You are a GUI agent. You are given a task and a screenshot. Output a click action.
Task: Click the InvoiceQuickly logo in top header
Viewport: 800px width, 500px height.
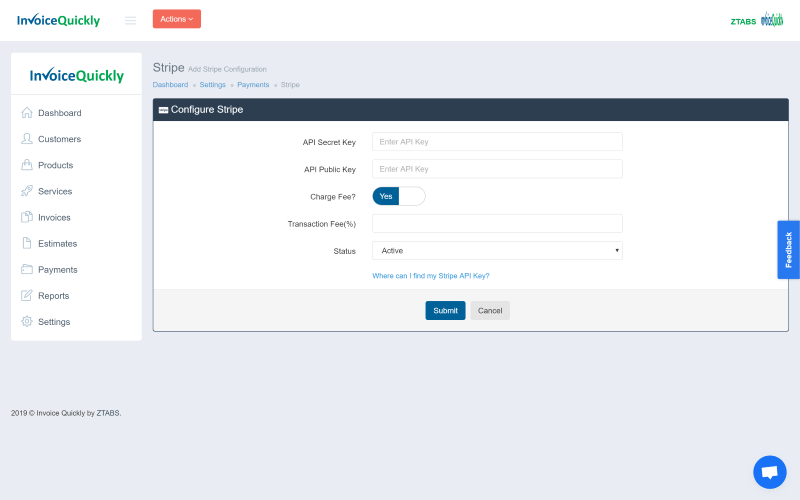(x=58, y=20)
